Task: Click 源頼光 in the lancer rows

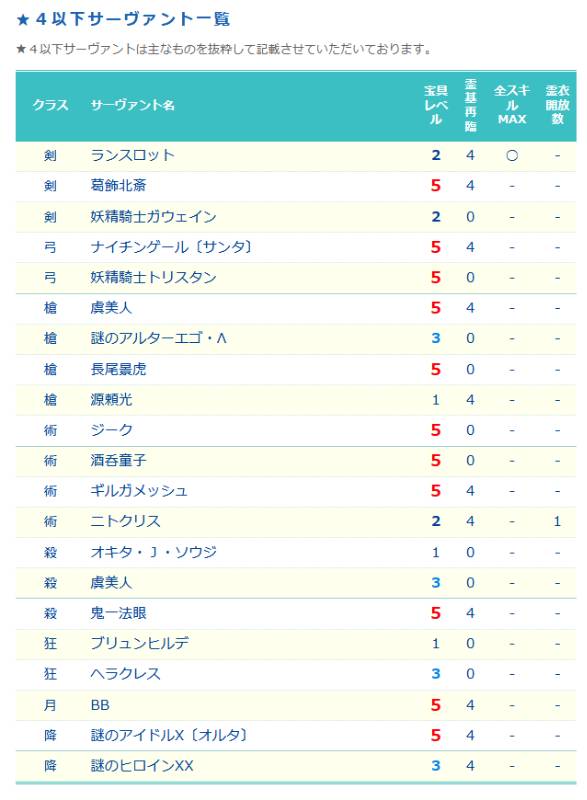Action: (111, 399)
